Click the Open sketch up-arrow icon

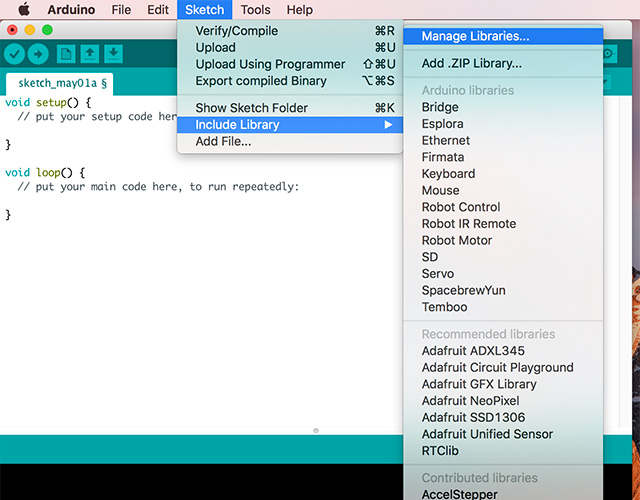[91, 54]
